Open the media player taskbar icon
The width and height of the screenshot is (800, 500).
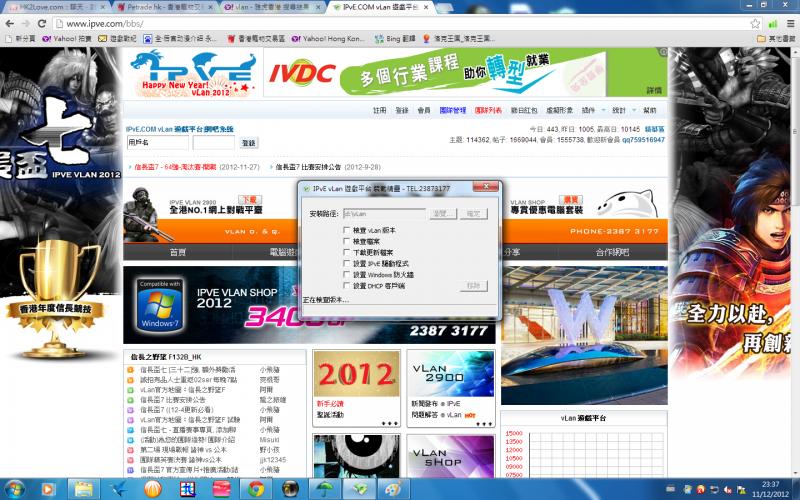pyautogui.click(x=47, y=489)
